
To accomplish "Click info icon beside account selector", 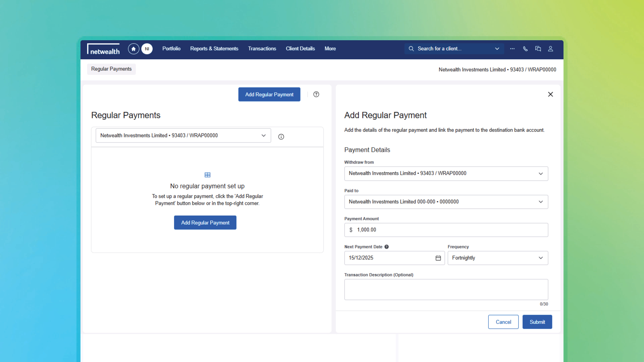I will [281, 137].
